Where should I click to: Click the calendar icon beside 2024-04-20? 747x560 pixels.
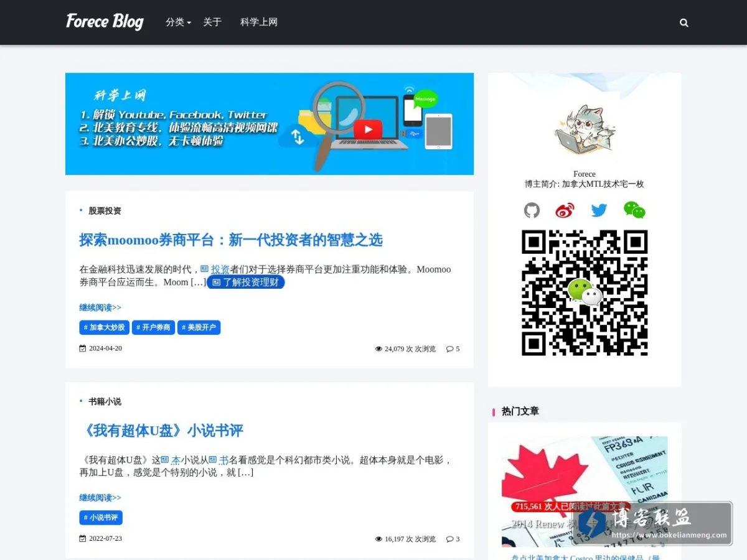point(83,348)
